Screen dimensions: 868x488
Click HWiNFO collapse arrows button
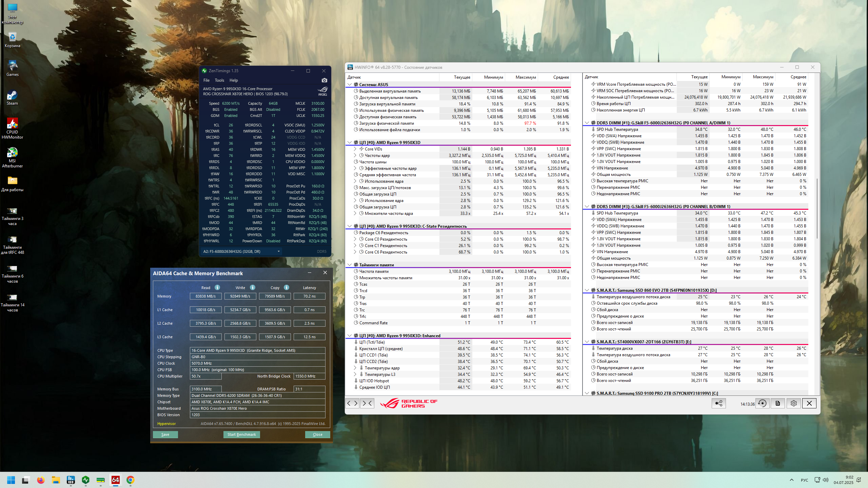(367, 403)
